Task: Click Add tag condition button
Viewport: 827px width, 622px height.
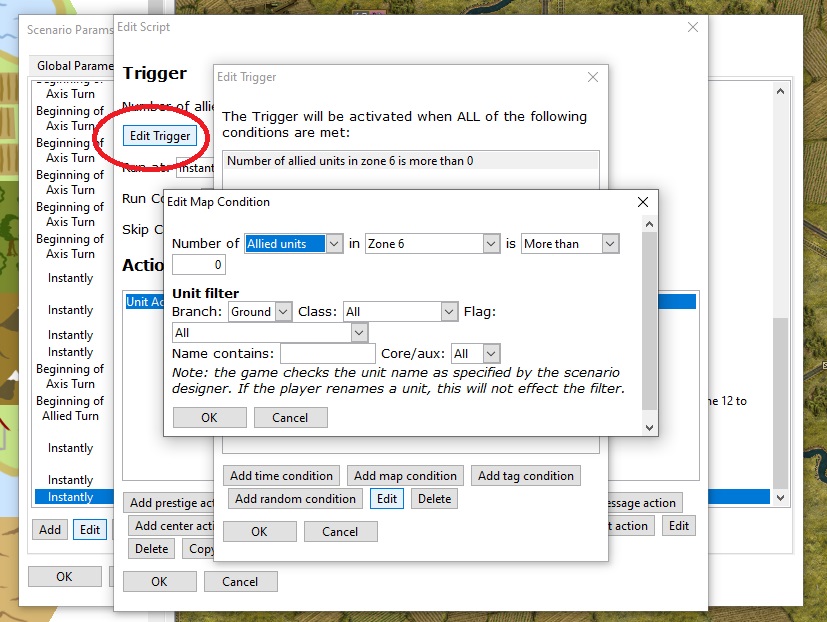Action: coord(525,476)
